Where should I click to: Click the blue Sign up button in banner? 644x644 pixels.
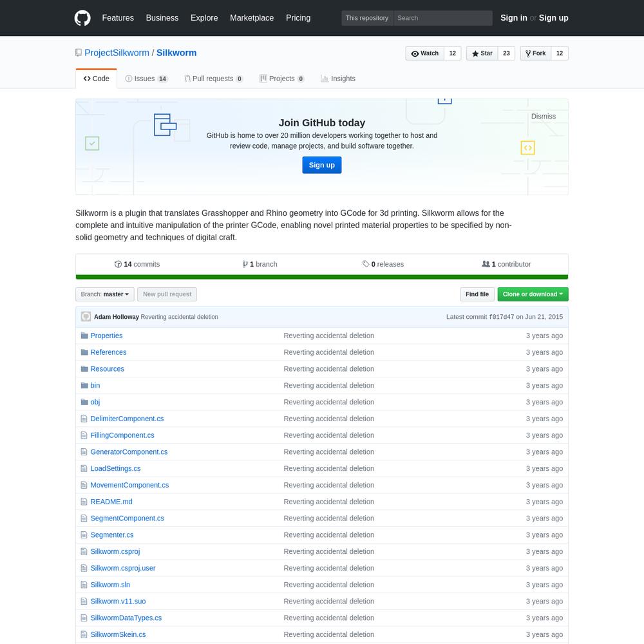[x=321, y=165]
